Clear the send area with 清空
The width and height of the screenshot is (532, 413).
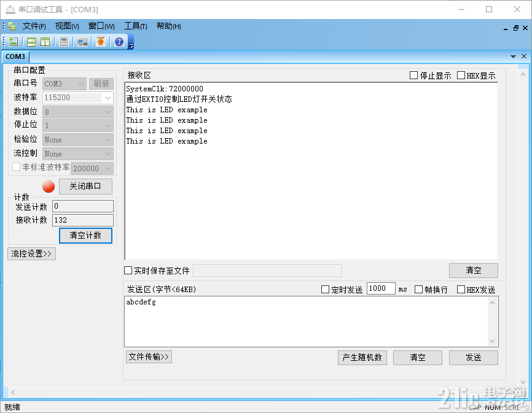click(417, 357)
